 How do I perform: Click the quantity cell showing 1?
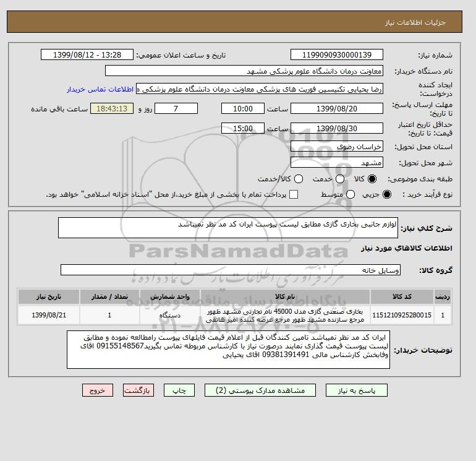pyautogui.click(x=109, y=315)
